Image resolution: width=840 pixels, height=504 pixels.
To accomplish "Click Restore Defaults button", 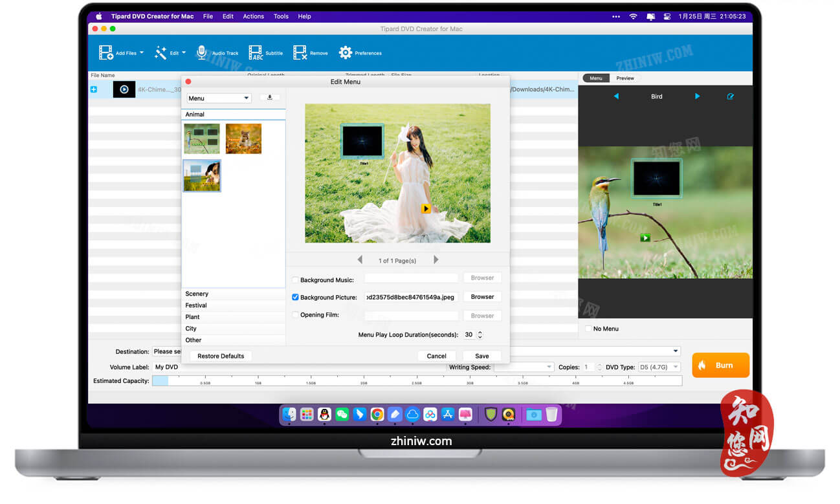I will pyautogui.click(x=221, y=356).
